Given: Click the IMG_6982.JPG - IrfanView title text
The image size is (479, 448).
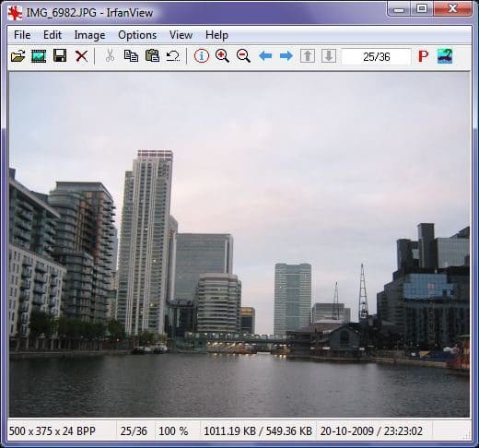Looking at the screenshot, I should click(x=89, y=13).
